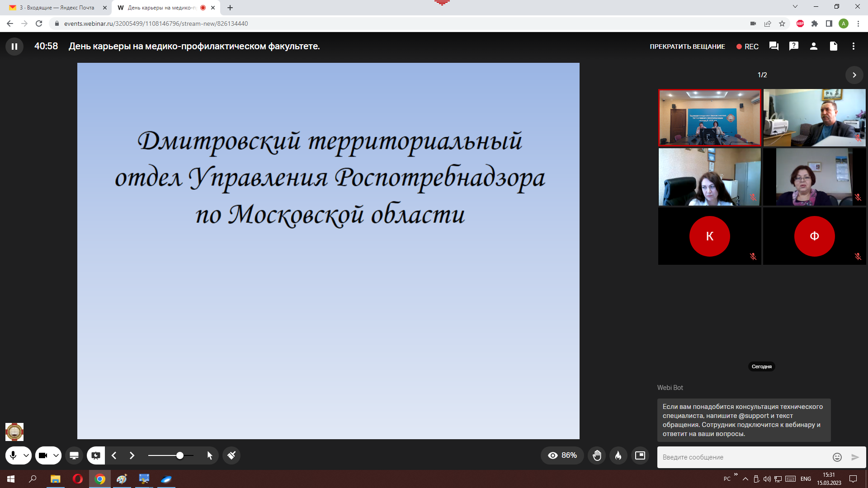Click the red Ф participant avatar
The height and width of the screenshot is (488, 868).
[x=814, y=236]
